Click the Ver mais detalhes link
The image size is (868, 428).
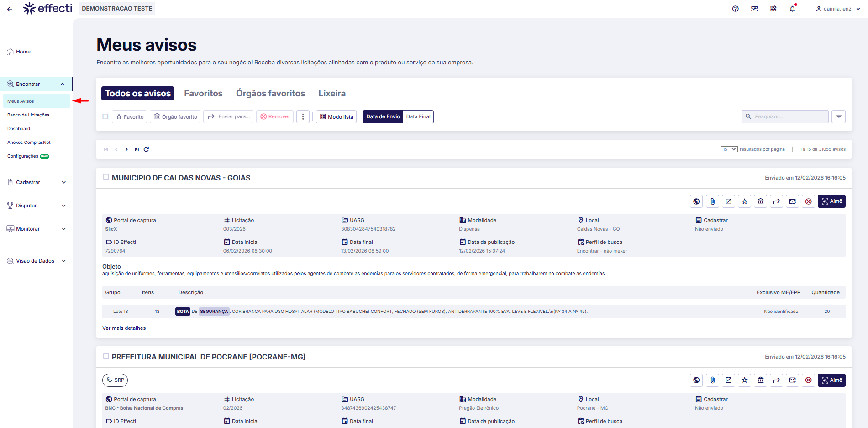point(124,328)
